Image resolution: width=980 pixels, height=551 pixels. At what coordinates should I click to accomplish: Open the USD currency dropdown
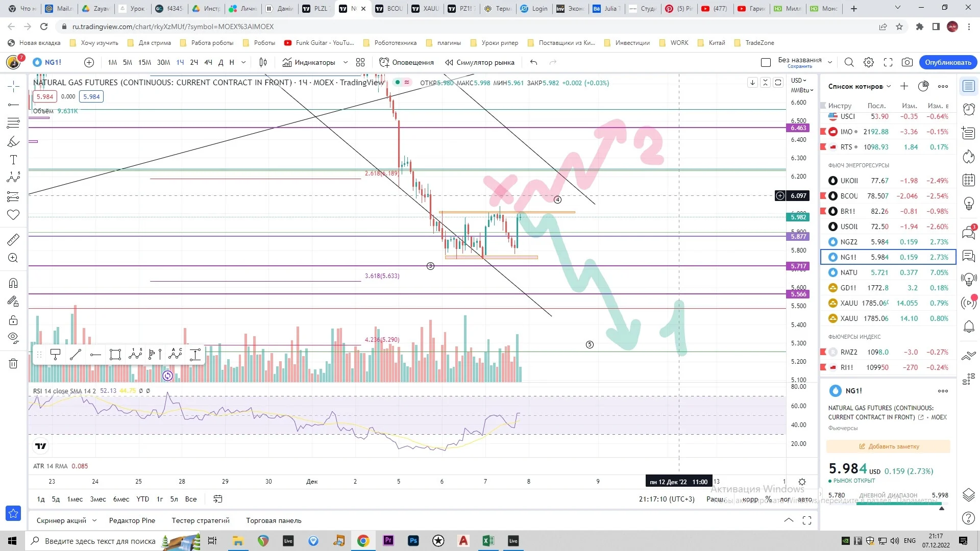click(799, 81)
